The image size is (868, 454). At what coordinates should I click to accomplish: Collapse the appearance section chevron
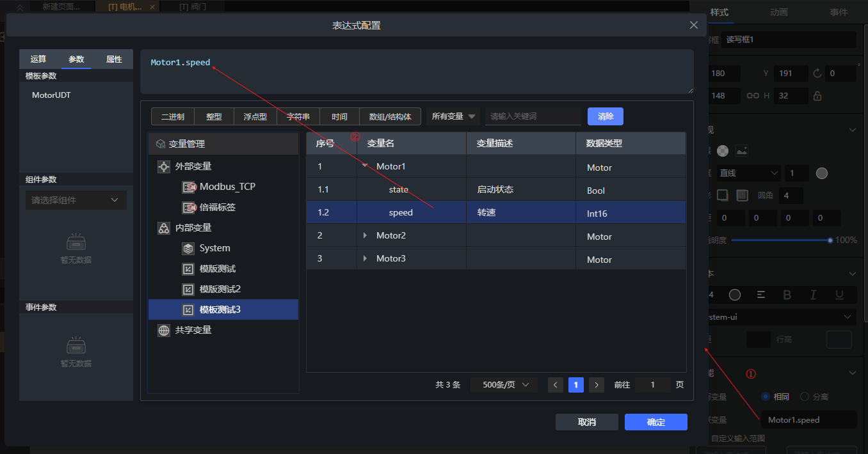852,130
